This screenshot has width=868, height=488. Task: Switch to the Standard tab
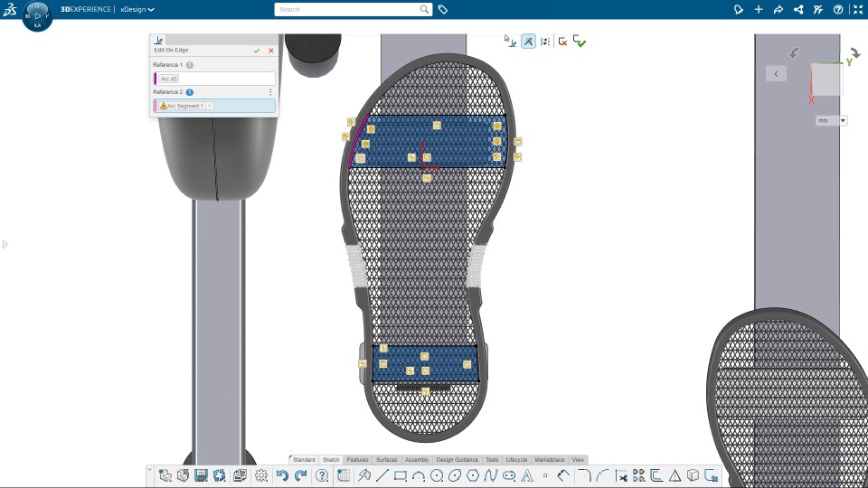pyautogui.click(x=304, y=460)
